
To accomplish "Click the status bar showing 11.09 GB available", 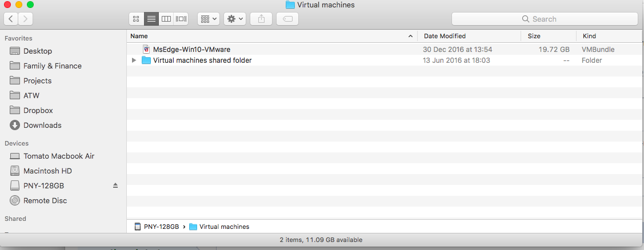I will tap(321, 240).
